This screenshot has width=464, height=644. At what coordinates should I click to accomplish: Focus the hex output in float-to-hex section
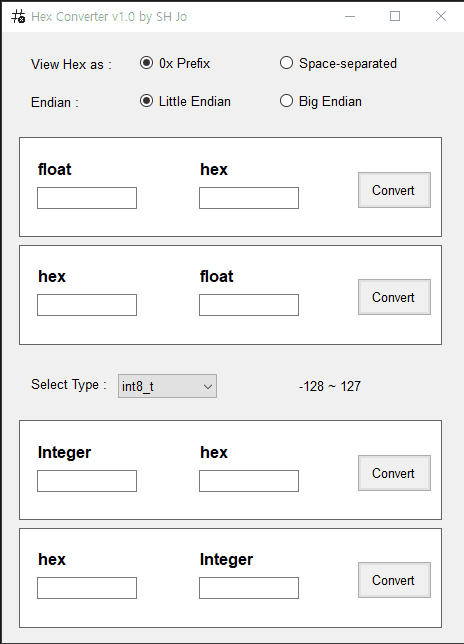(249, 198)
